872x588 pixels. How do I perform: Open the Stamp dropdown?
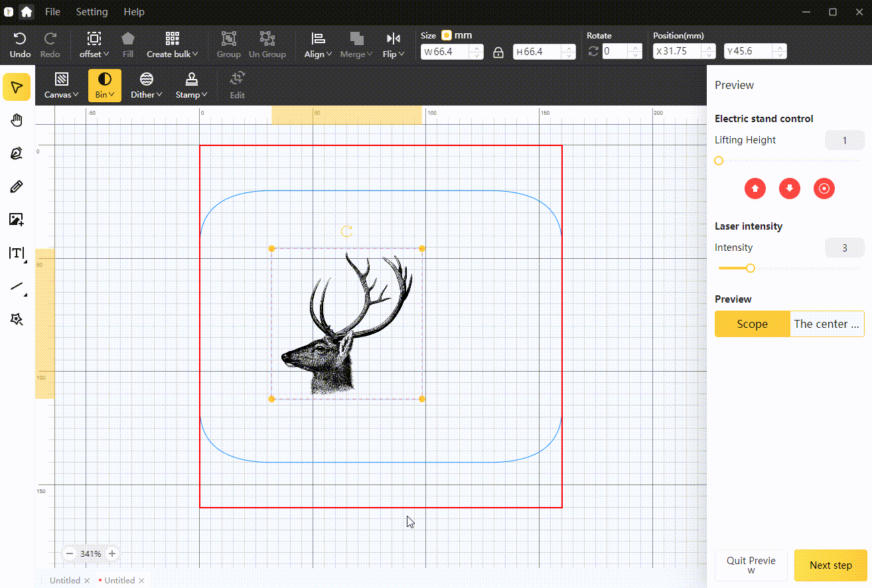click(x=192, y=86)
